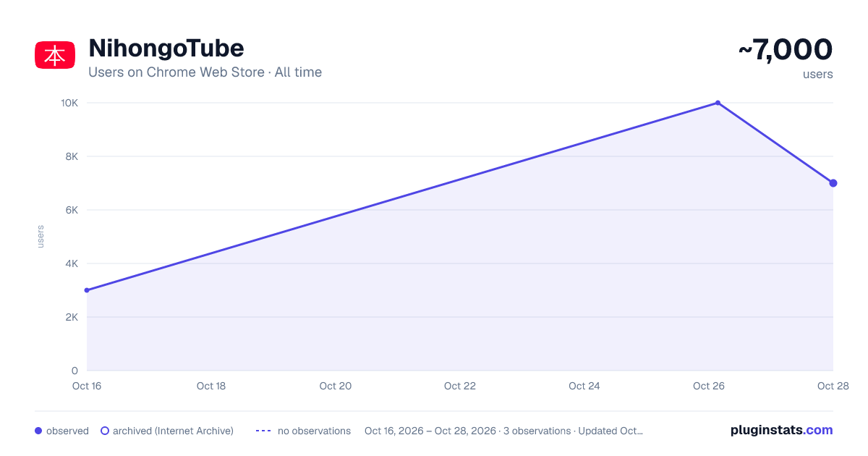Click the Oct 22 x-axis label

[460, 386]
